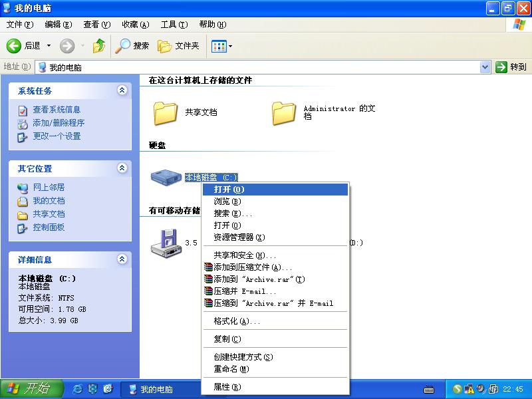532x399 pixels.
Task: Choose highlighted 打开(O) in context menu
Action: click(x=275, y=190)
